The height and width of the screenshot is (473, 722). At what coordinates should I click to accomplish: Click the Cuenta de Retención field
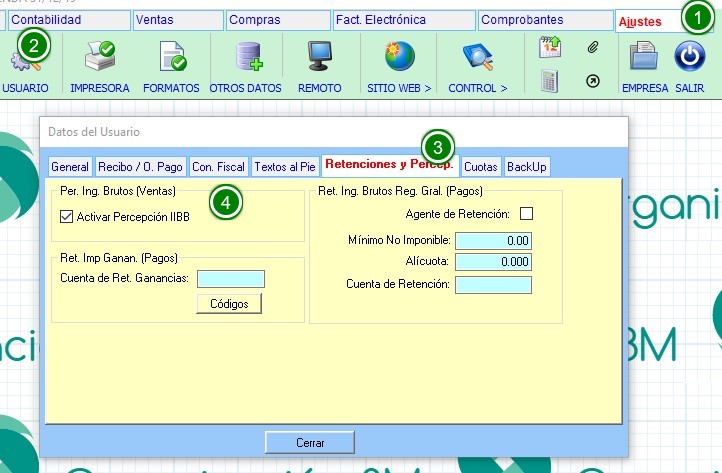pyautogui.click(x=493, y=285)
